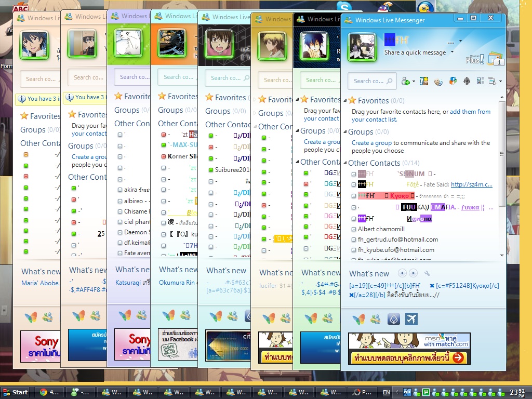This screenshot has width=532, height=399.
Task: Click the contact list scrollbar up arrow
Action: [502, 98]
